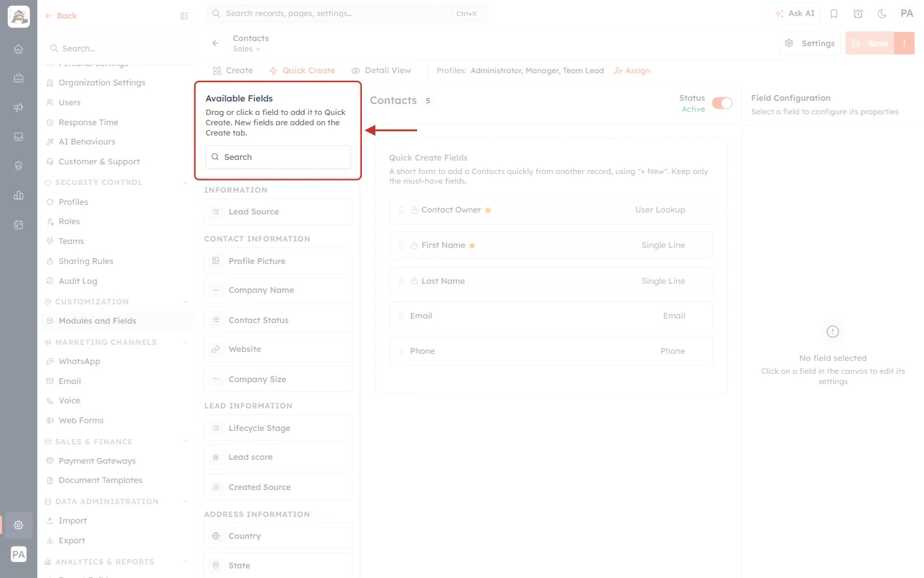Collapse the Marketing Channels section
Image resolution: width=924 pixels, height=578 pixels.
(185, 342)
